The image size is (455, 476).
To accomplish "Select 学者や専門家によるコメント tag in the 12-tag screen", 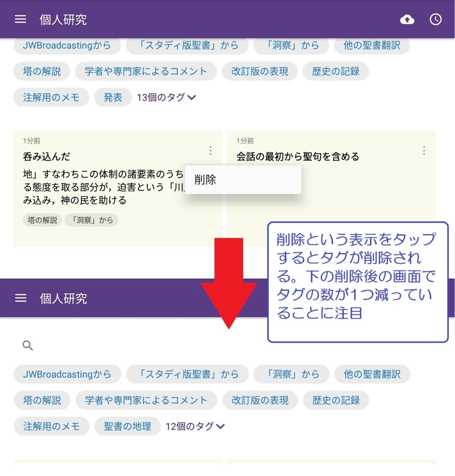I will pos(146,400).
